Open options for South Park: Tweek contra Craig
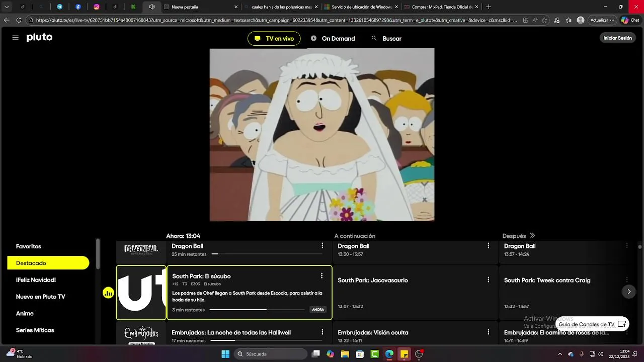This screenshot has width=644, height=362. click(627, 280)
